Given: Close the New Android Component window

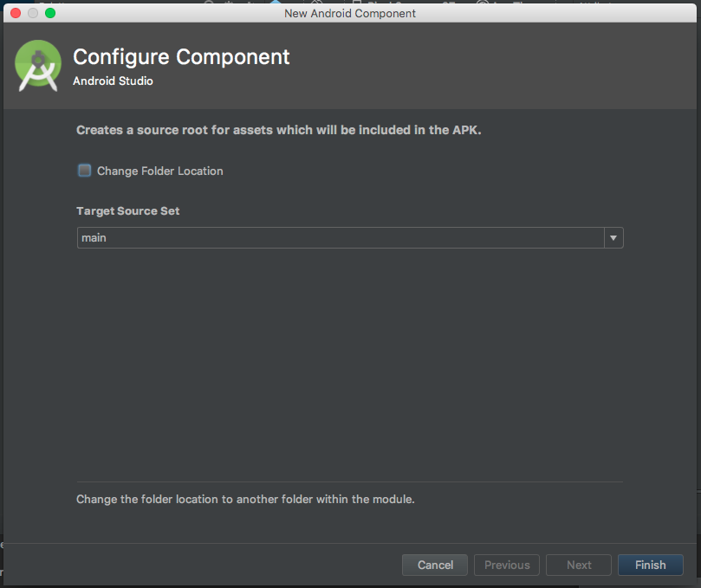Looking at the screenshot, I should pyautogui.click(x=16, y=13).
